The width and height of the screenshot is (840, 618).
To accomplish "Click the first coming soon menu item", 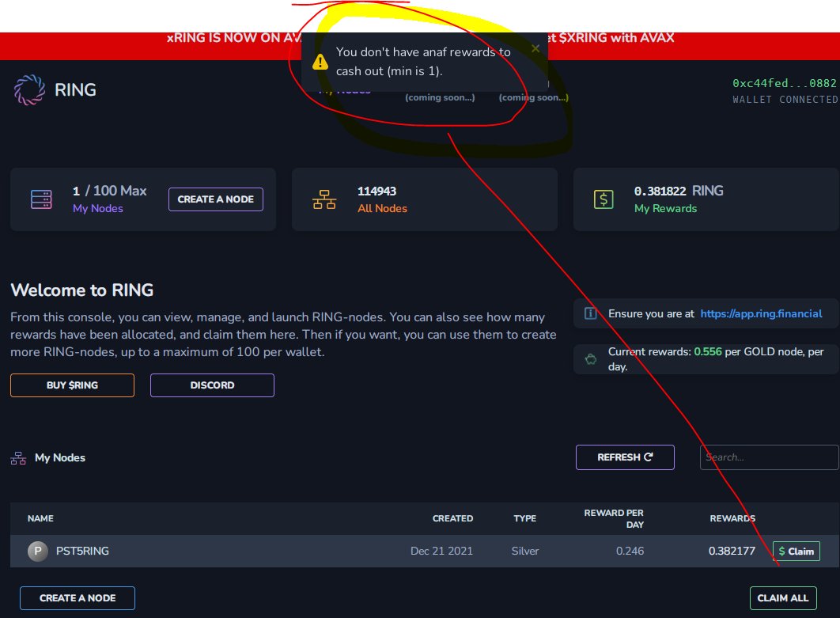I will click(440, 97).
